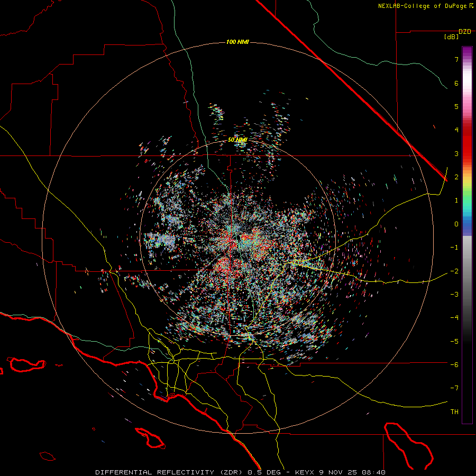The width and height of the screenshot is (476, 476).
Task: Click the [dB] units label
Action: tap(452, 37)
